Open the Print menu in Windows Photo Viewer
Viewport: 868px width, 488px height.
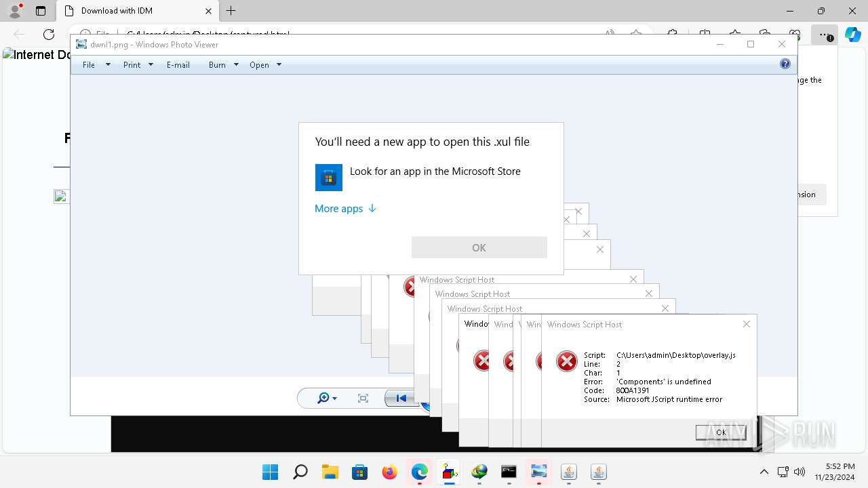pos(132,65)
